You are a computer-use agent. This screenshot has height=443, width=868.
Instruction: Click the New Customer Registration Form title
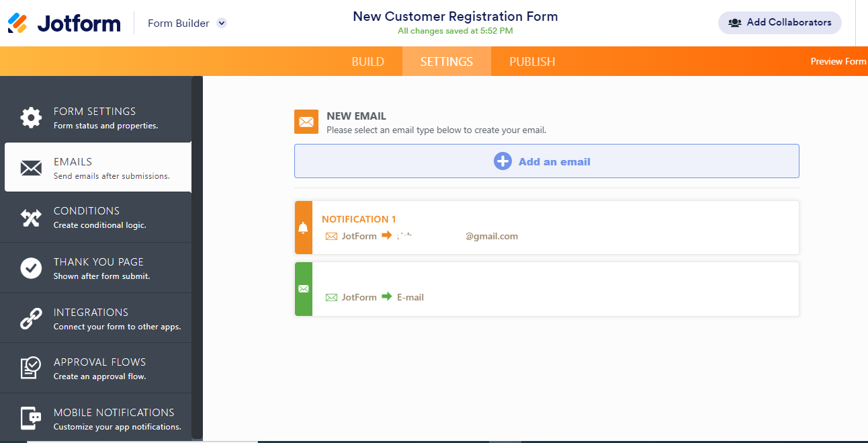click(x=455, y=16)
